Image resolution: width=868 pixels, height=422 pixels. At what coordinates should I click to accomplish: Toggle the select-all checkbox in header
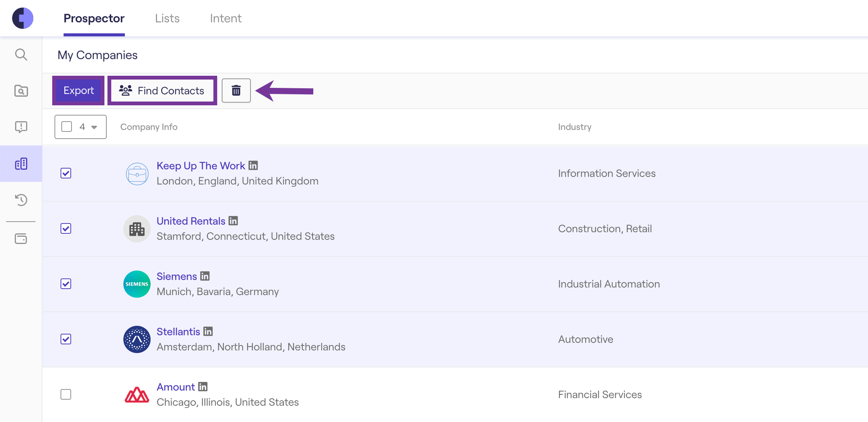pyautogui.click(x=67, y=127)
